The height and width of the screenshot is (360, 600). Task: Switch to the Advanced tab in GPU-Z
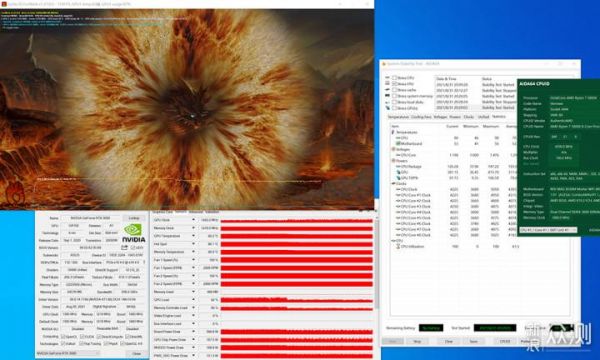point(196,212)
